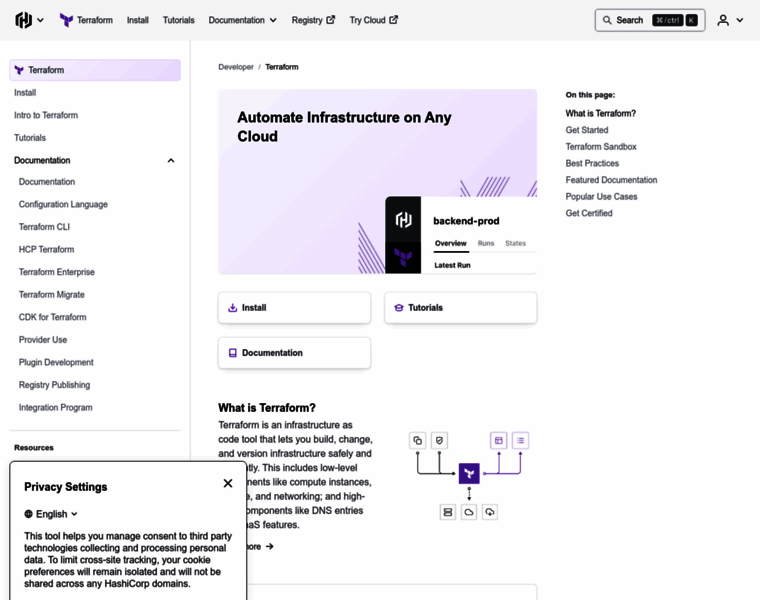Open the Tutorials menu item in header

click(179, 20)
